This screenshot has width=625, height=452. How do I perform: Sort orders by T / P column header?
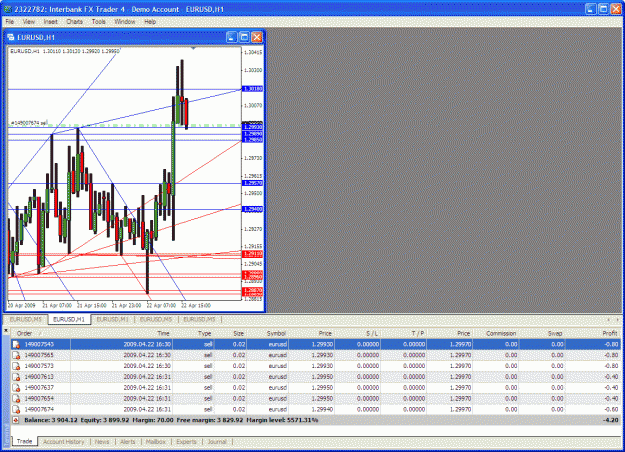point(418,333)
